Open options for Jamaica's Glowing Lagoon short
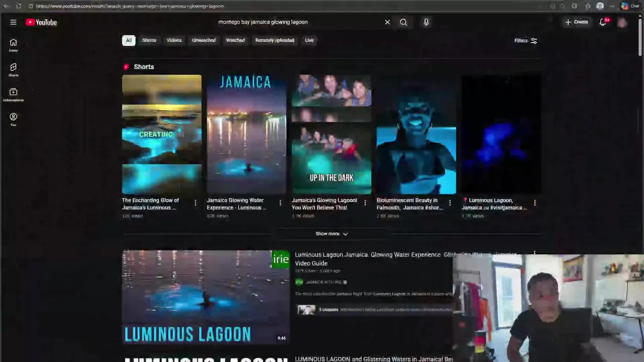The height and width of the screenshot is (362, 644). click(365, 203)
